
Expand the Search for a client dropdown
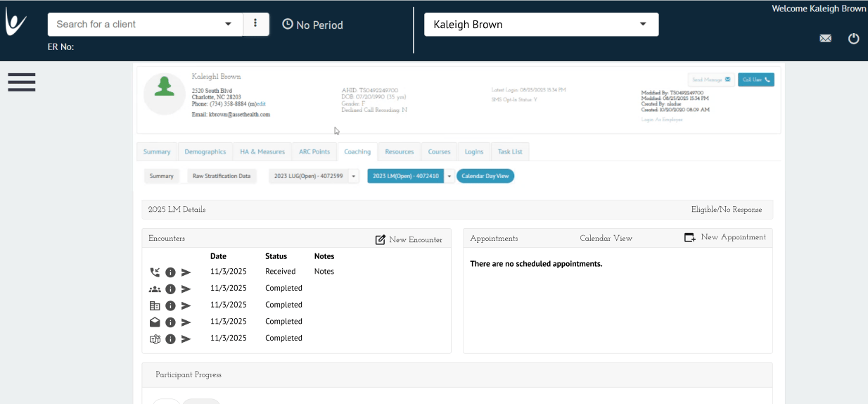point(228,24)
